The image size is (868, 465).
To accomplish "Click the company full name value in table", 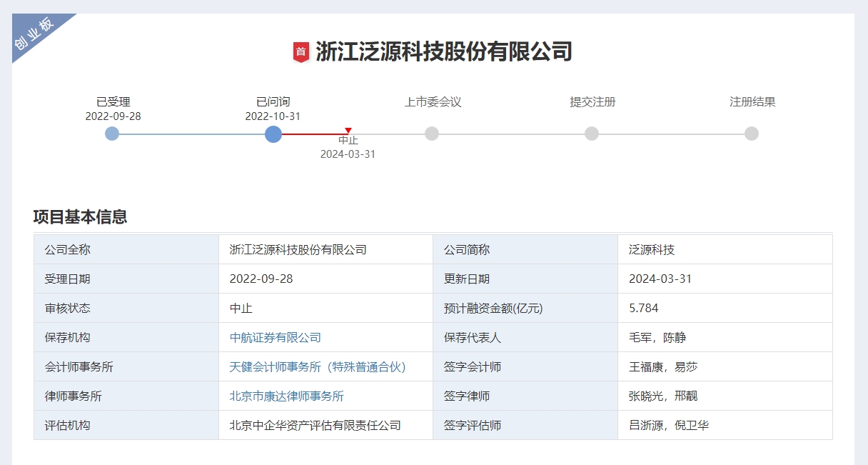I will (325, 250).
